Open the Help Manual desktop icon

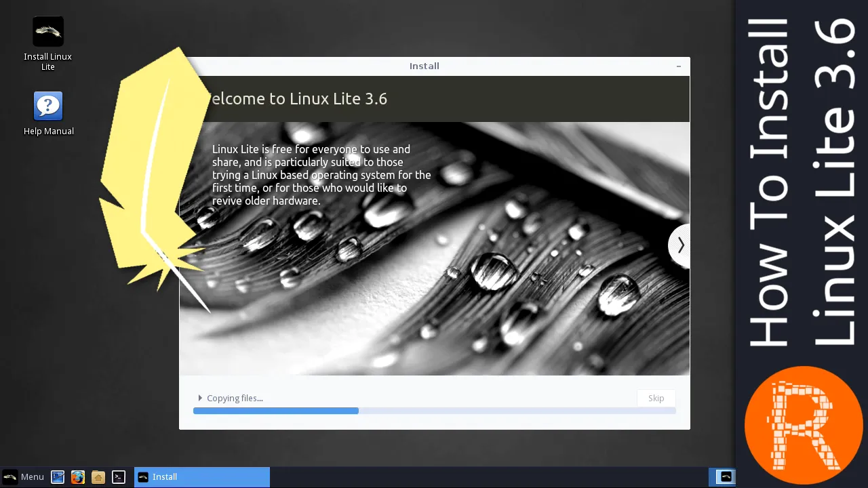pyautogui.click(x=48, y=113)
